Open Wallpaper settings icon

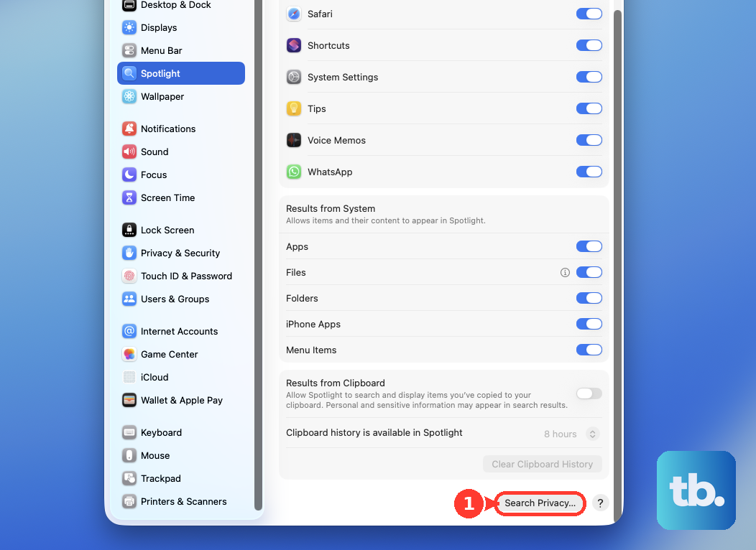click(129, 96)
